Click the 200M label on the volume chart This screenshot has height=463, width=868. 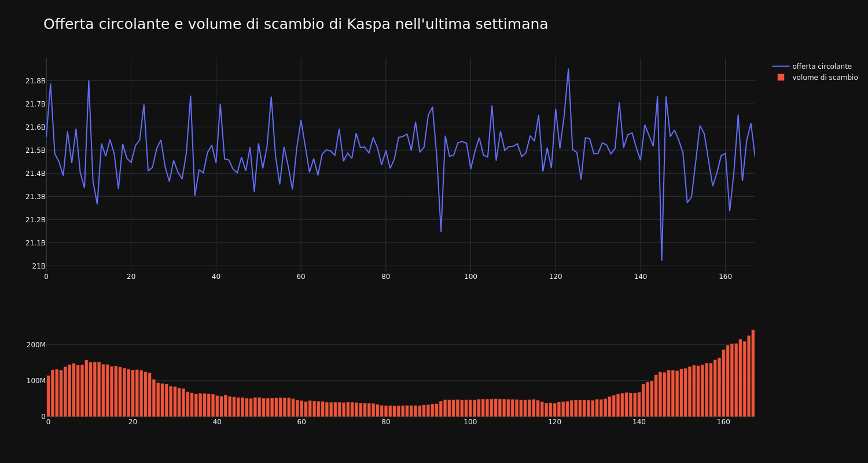(35, 345)
